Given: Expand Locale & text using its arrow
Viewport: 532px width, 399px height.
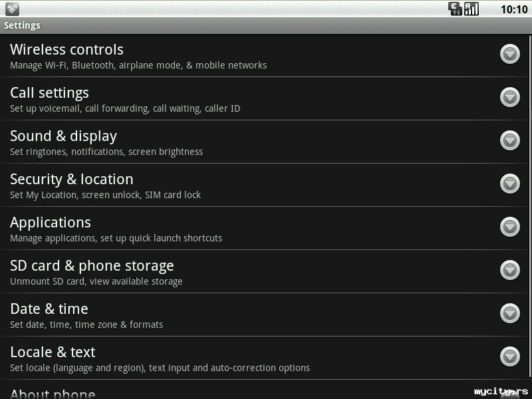Looking at the screenshot, I should click(x=510, y=356).
